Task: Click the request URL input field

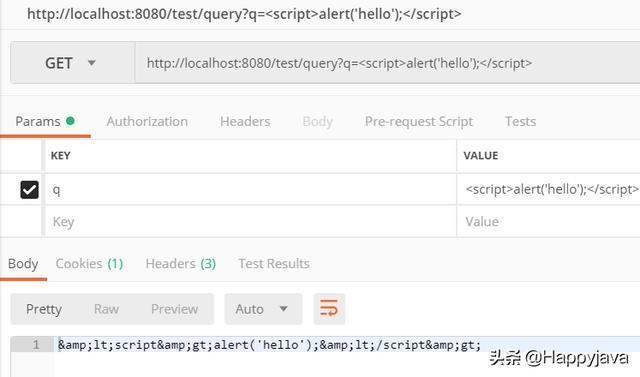Action: pos(387,63)
